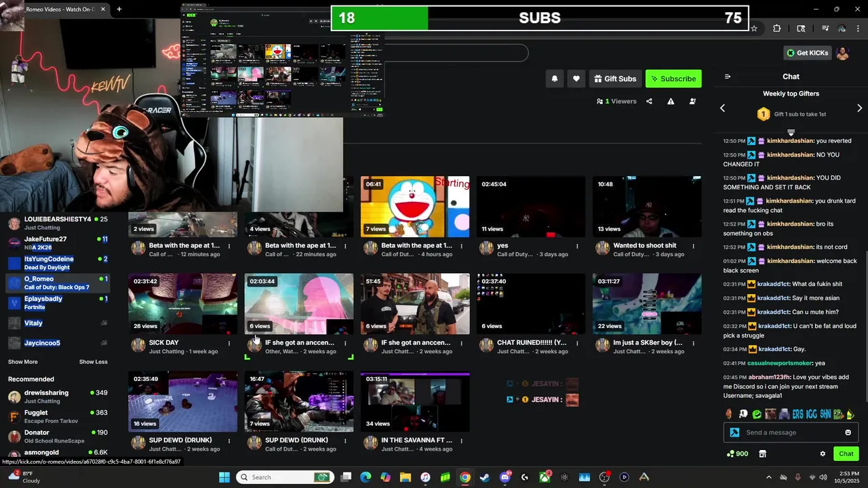Select the Pepe frog emote
The image size is (868, 488).
point(840,414)
